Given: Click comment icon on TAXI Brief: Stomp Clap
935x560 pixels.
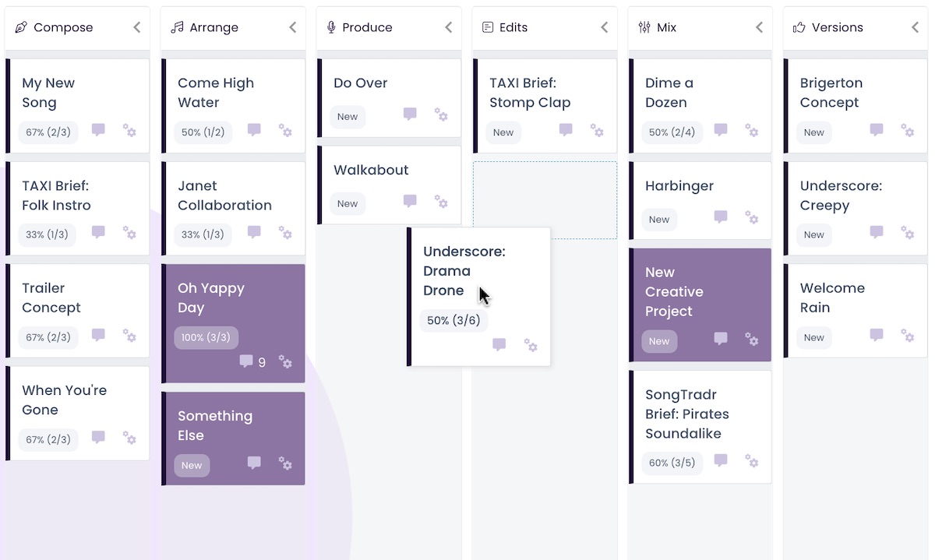Looking at the screenshot, I should click(566, 130).
